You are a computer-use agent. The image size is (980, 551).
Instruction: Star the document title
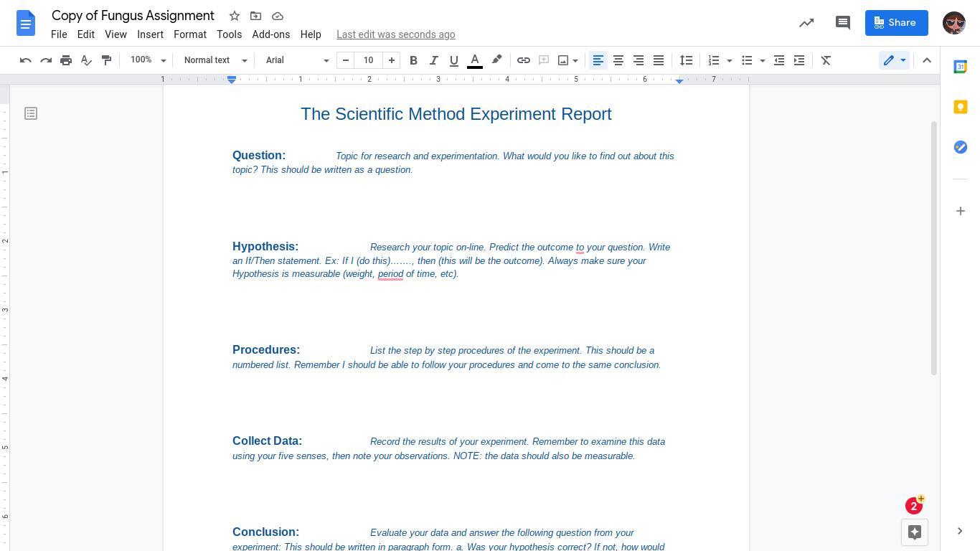(x=235, y=16)
